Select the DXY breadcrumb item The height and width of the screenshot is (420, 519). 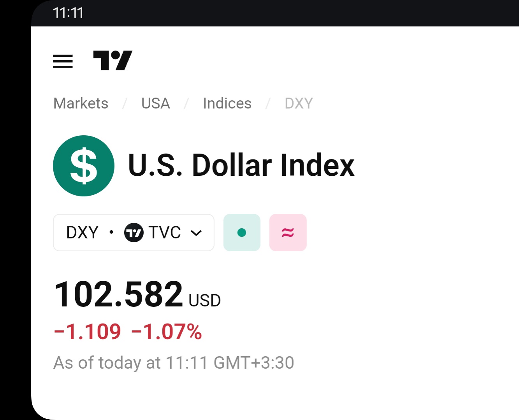point(299,103)
